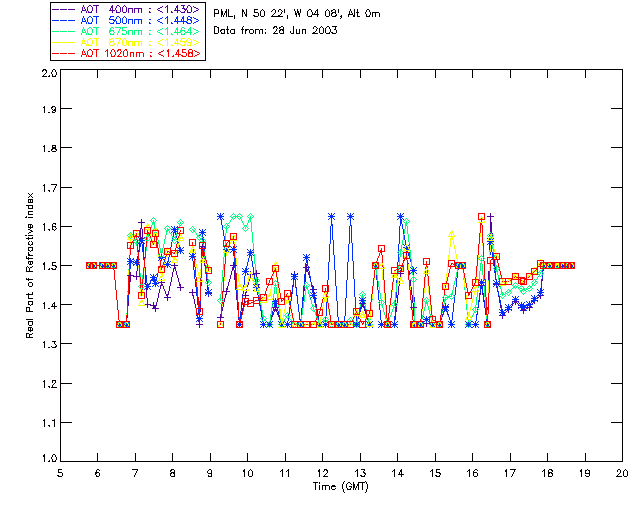
Task: Click the y-axis label 1.1
Action: click(49, 423)
